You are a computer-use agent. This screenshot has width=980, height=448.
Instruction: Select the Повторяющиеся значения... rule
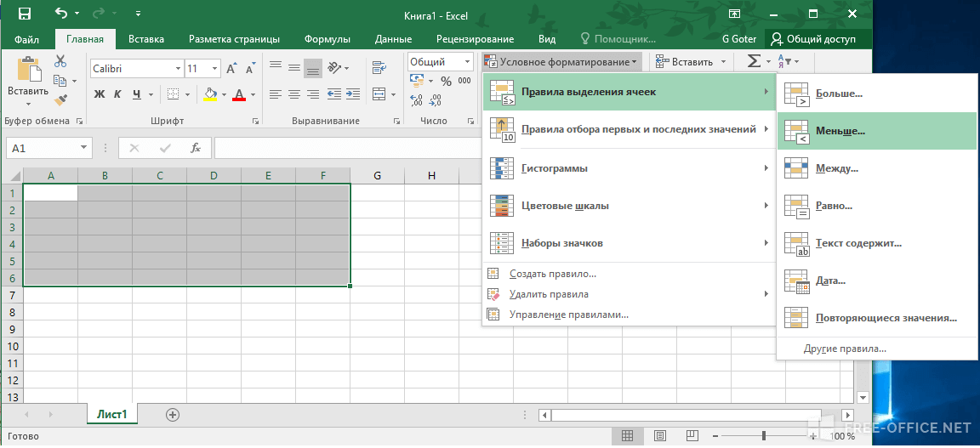[x=877, y=318]
